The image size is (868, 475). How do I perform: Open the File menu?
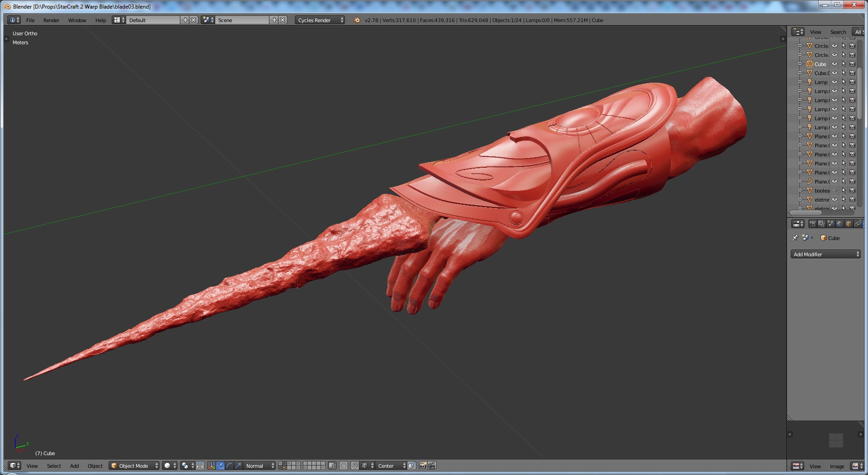click(30, 20)
